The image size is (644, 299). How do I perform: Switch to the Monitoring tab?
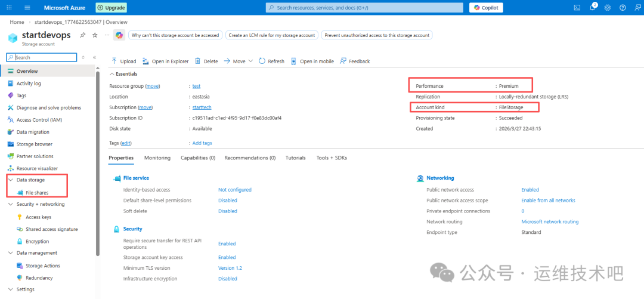point(157,158)
